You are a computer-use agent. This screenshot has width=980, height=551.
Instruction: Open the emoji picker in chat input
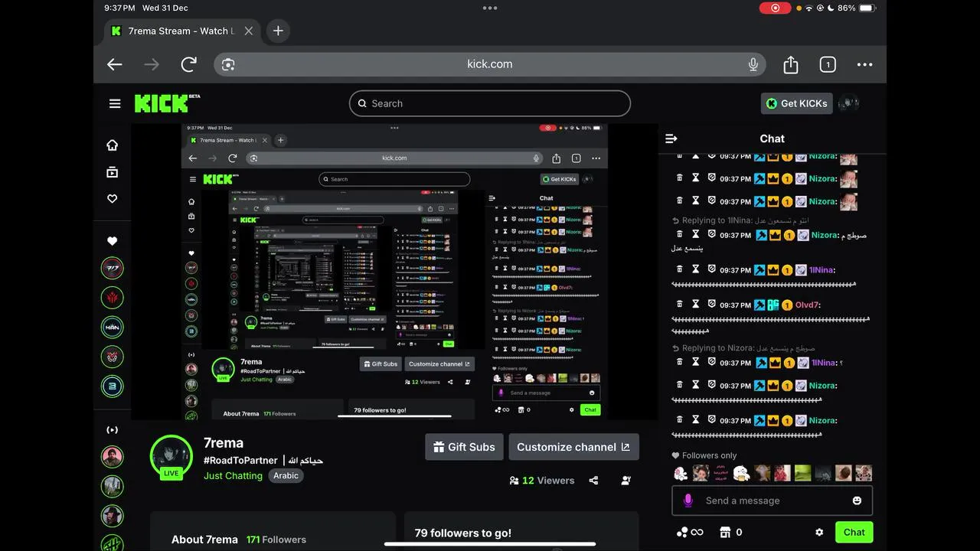tap(857, 500)
